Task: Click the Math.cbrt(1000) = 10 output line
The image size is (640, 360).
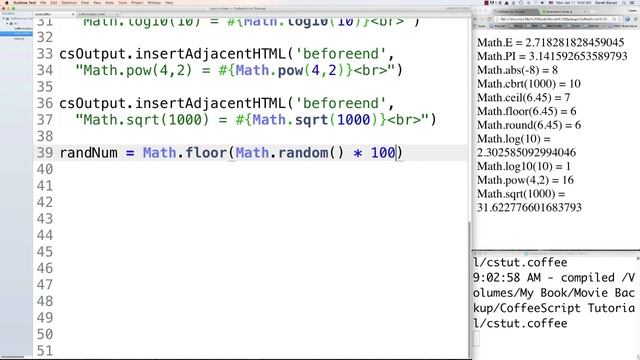Action: pyautogui.click(x=529, y=84)
